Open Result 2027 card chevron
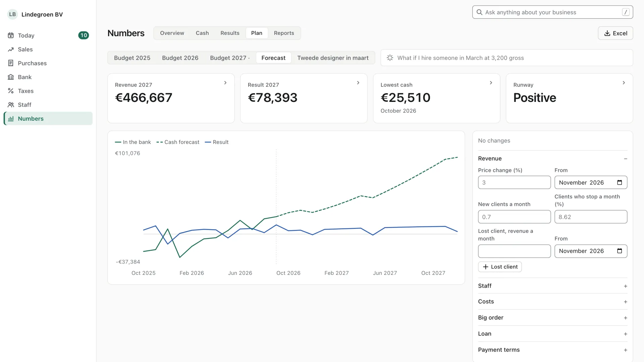Screen dimensions: 644x362 (358, 83)
